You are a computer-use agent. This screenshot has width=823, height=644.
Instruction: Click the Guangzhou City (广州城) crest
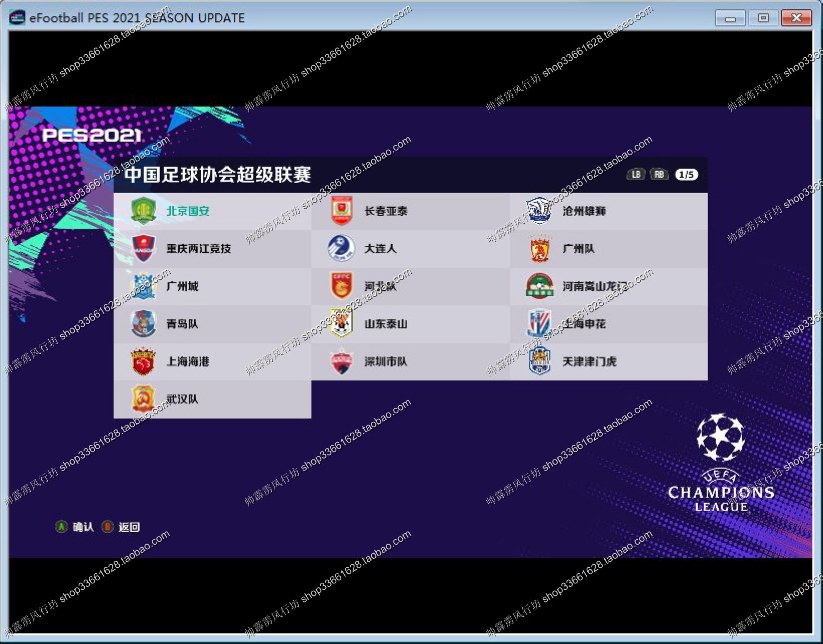click(144, 286)
